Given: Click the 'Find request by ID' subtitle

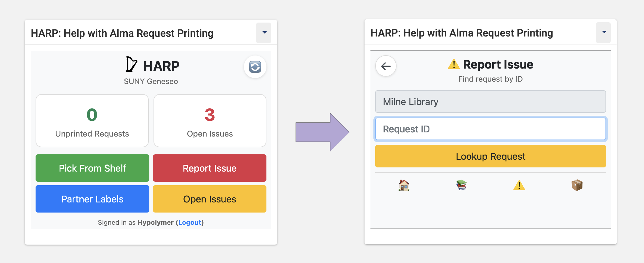Looking at the screenshot, I should [x=490, y=79].
